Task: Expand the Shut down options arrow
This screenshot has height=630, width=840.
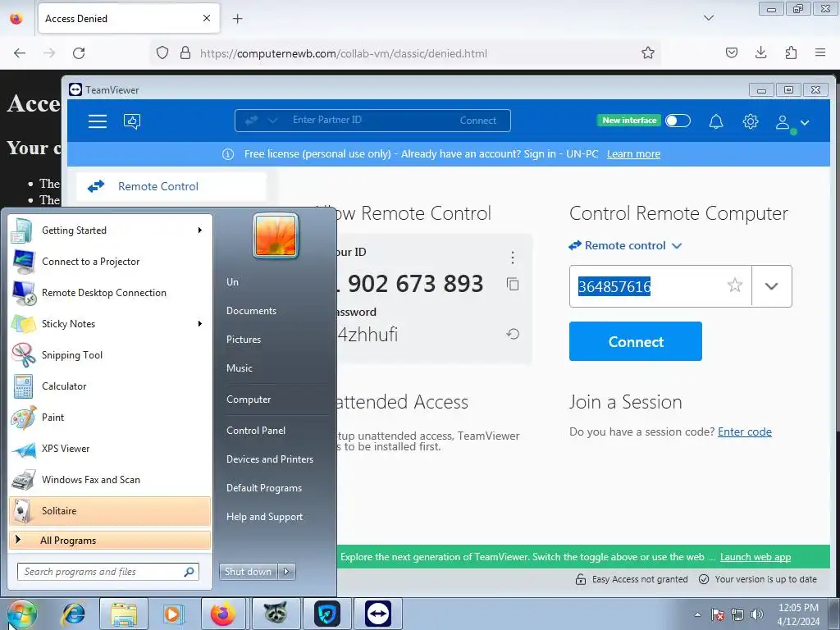Action: pyautogui.click(x=286, y=572)
